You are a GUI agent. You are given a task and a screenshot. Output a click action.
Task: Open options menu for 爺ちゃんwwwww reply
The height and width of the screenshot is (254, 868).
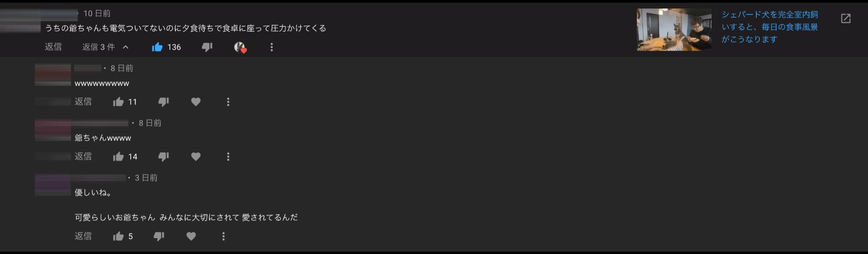point(228,157)
